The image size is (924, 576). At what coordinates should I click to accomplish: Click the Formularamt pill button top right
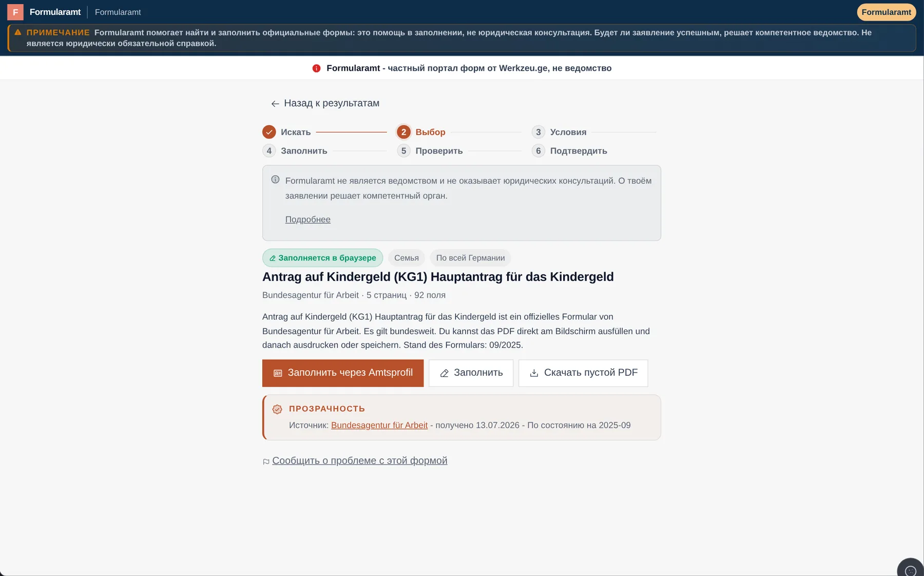886,12
